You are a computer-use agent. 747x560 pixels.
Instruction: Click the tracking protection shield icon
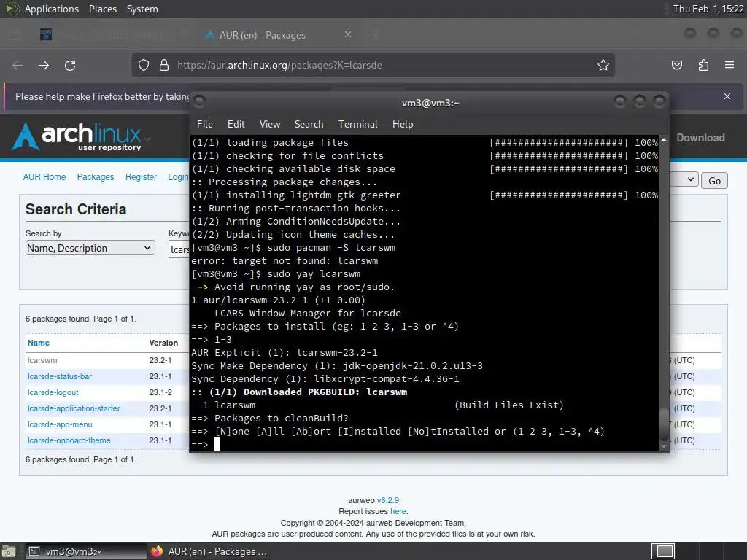tap(144, 65)
